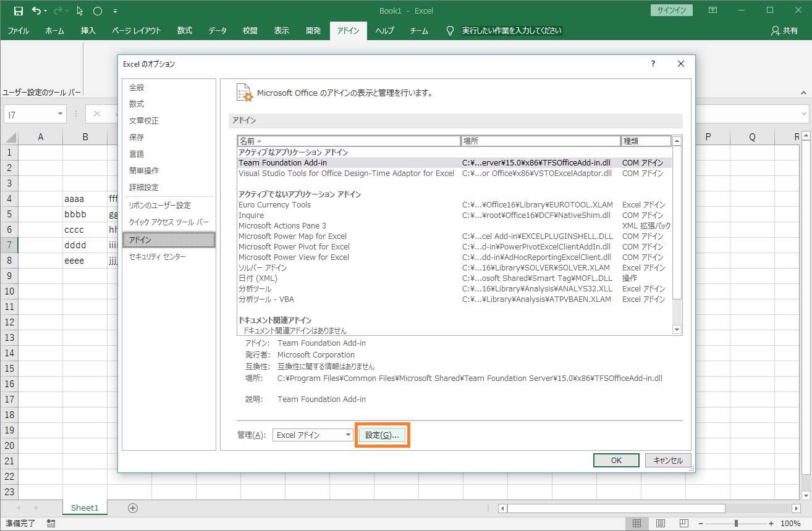This screenshot has height=531, width=812.
Task: Select the データ ribbon tab
Action: click(x=218, y=31)
